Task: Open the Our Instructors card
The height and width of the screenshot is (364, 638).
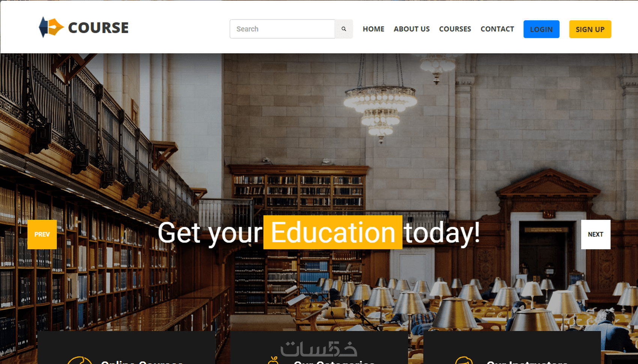Action: [512, 347]
